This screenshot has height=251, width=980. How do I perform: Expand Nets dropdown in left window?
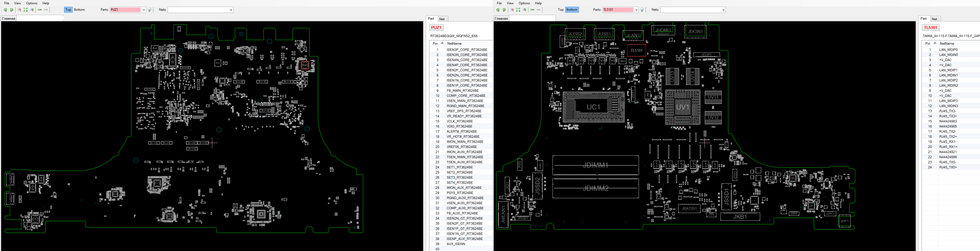click(x=231, y=10)
